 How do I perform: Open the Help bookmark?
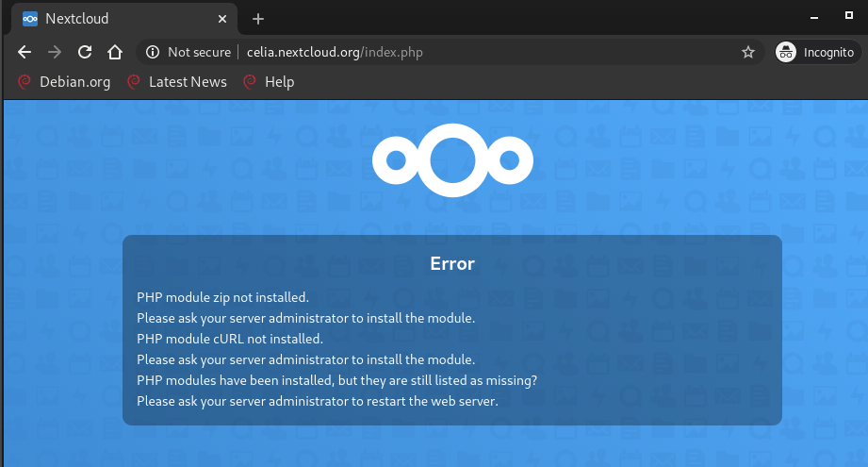[x=269, y=82]
